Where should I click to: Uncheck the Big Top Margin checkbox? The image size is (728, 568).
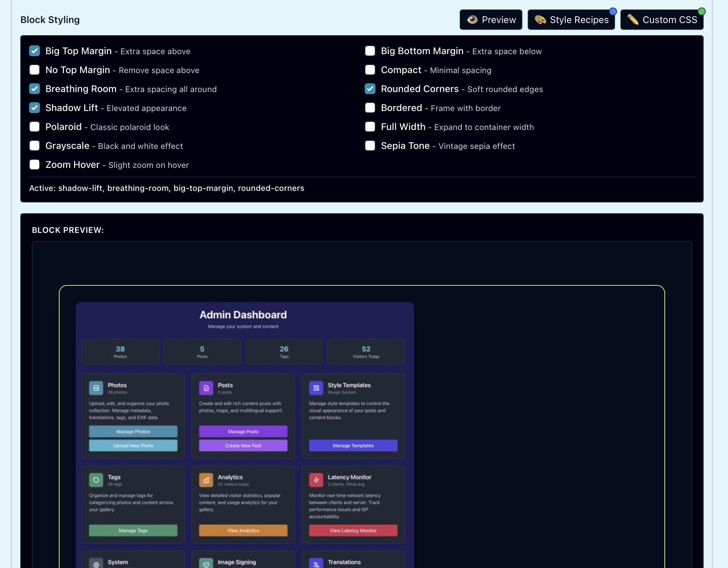tap(35, 51)
